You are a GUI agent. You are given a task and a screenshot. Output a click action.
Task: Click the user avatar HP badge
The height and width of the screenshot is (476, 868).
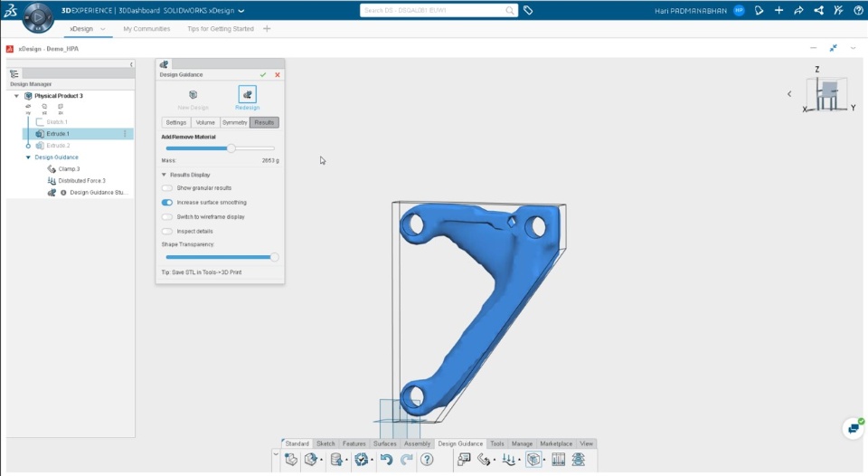pos(739,10)
